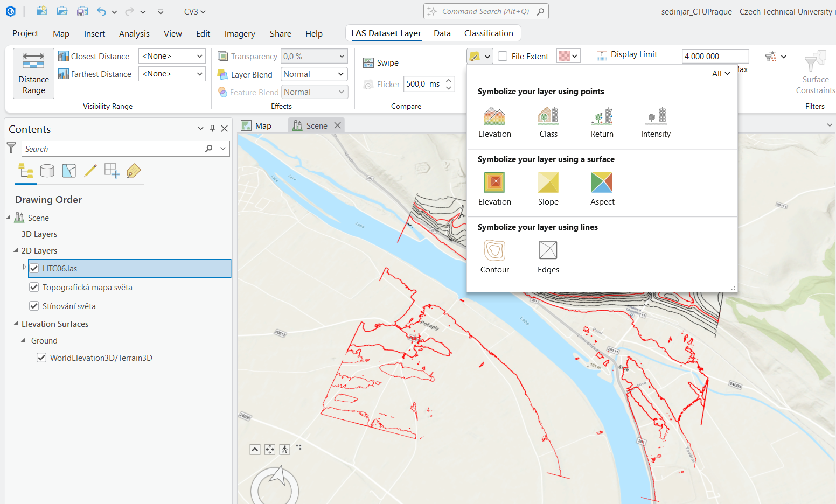Switch to the Classification ribbon tab

pyautogui.click(x=489, y=33)
